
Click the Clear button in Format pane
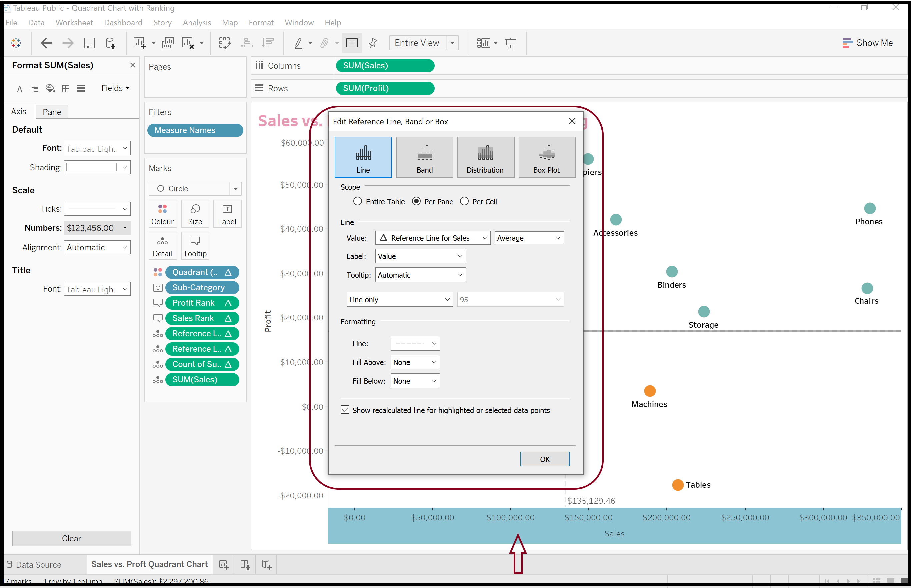(x=71, y=538)
